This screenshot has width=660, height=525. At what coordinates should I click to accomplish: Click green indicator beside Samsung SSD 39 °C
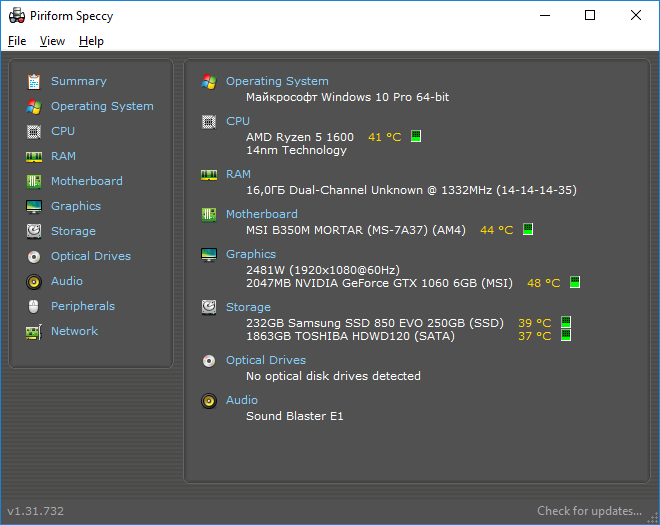pyautogui.click(x=566, y=322)
